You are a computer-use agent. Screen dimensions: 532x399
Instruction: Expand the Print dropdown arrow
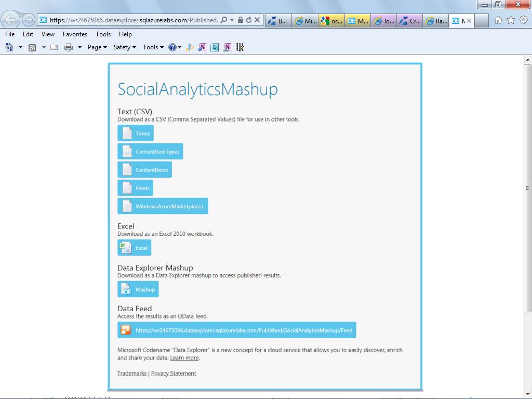click(79, 47)
